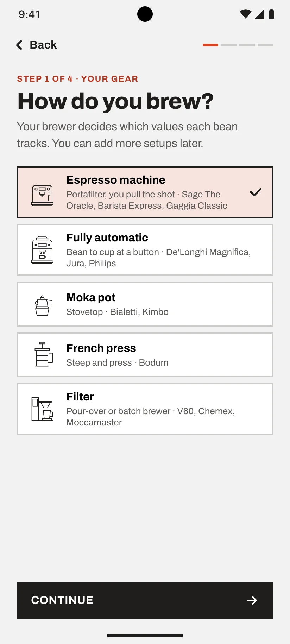Click the second grey progress step segment
Screen dimensions: 290x644
click(x=229, y=45)
